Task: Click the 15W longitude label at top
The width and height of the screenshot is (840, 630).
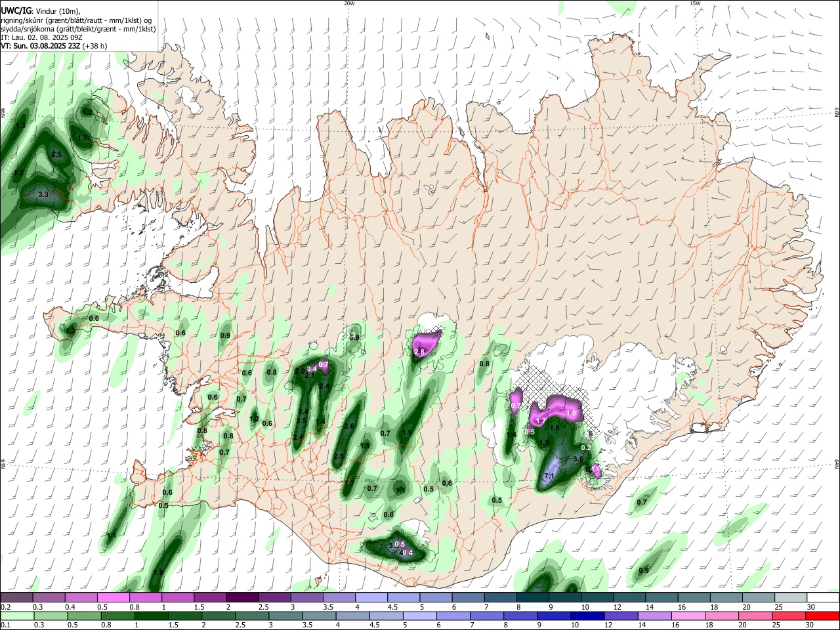Action: pos(695,3)
